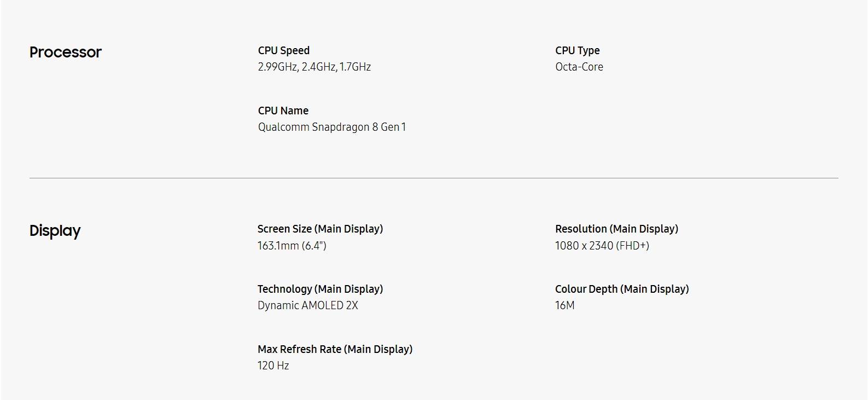
Task: Select the CPU Name label
Action: (x=283, y=111)
